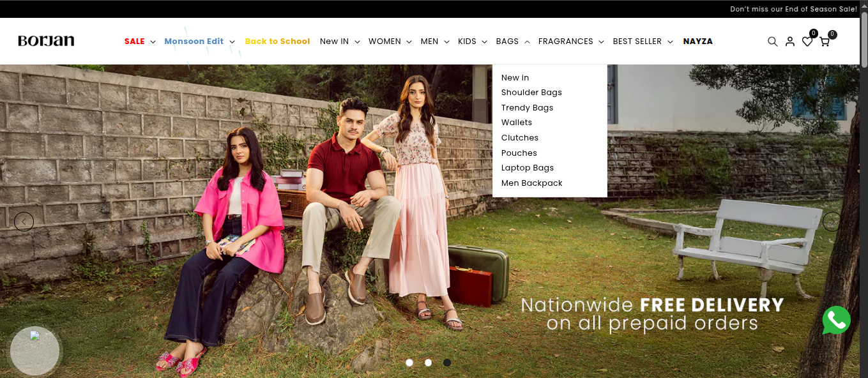Select Laptop Bags menu entry

point(527,168)
